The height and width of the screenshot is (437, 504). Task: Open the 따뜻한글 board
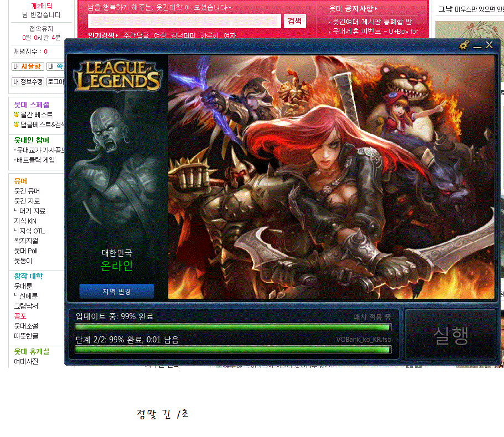26,336
